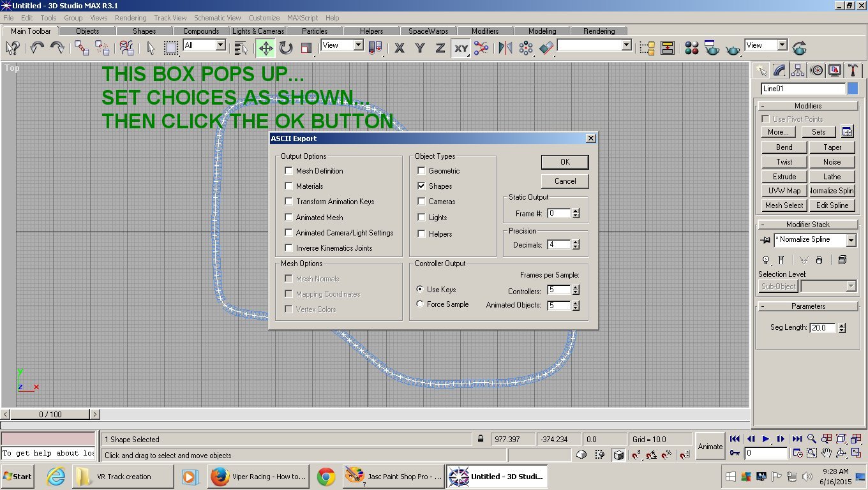Select the Undo arrow icon

(x=37, y=48)
